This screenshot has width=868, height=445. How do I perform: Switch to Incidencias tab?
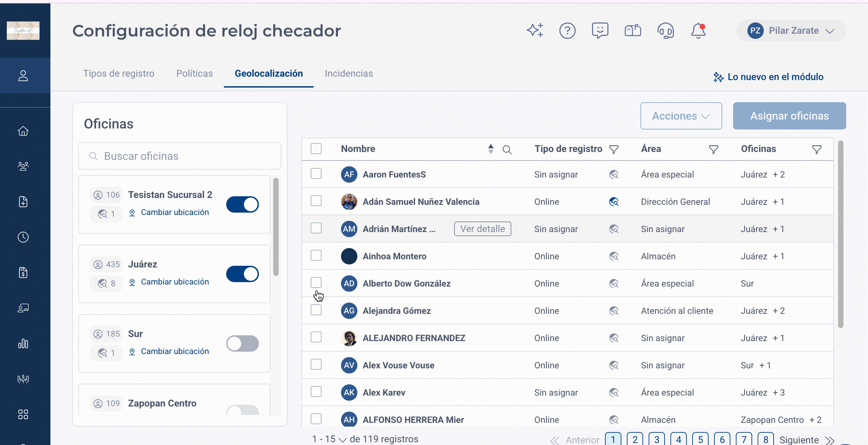(349, 74)
